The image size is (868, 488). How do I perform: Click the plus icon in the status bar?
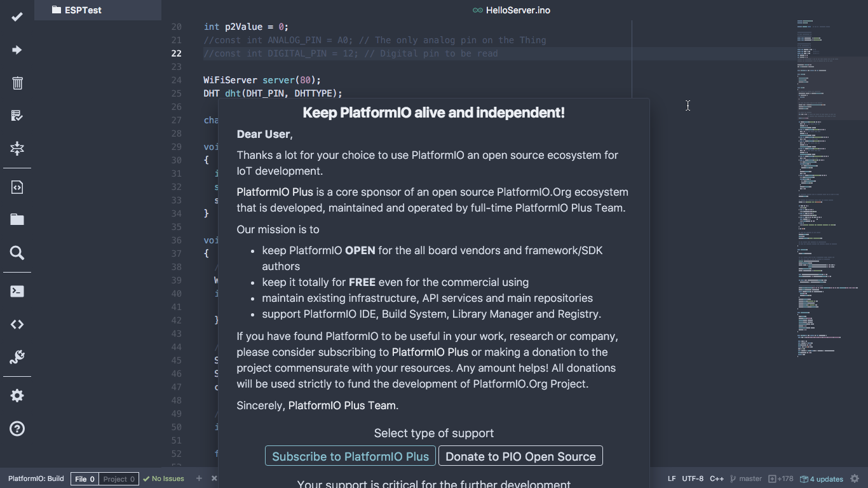coord(199,478)
